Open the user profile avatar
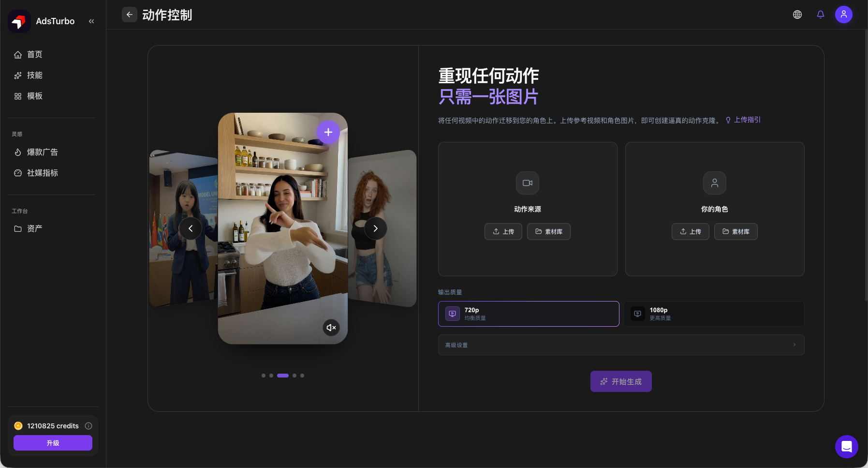Screen dimensions: 868x468 (x=844, y=15)
